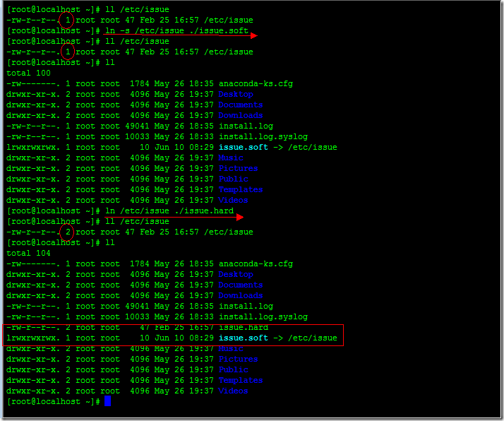Screen dimensions: 504x421
Task: Click the 'total 100' line
Action: click(29, 73)
